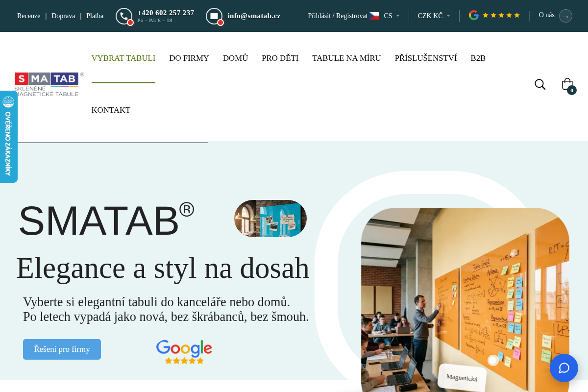Open the Domů menu item
This screenshot has width=588, height=392.
(236, 58)
